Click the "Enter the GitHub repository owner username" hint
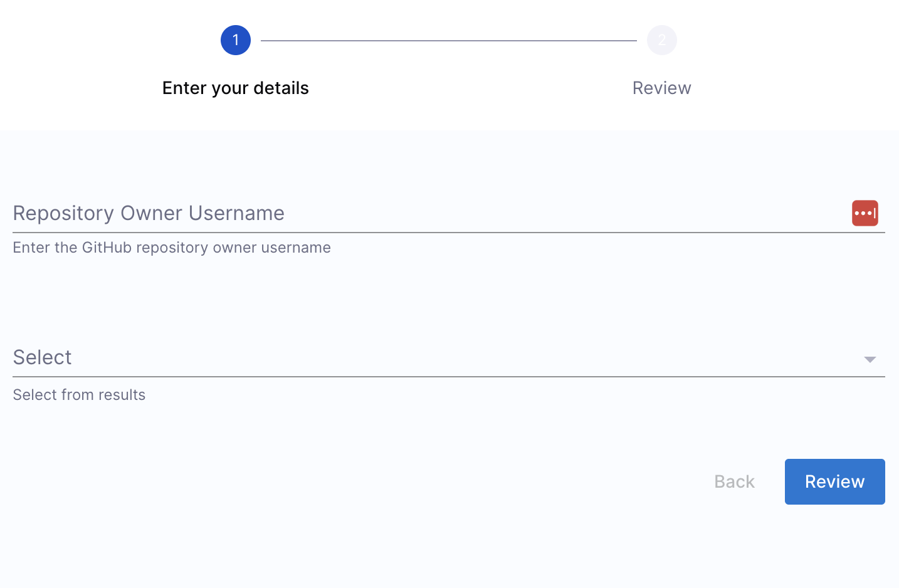 tap(172, 248)
